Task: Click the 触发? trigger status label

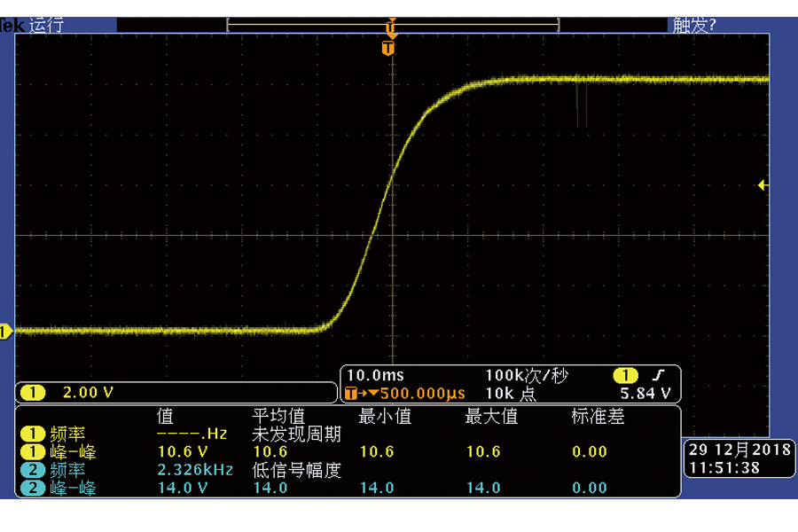Action: (694, 25)
